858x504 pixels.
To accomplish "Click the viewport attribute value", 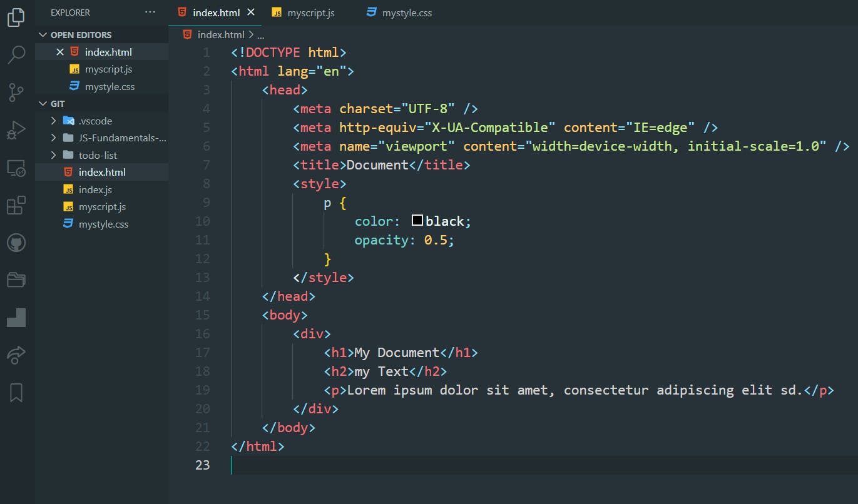I will pos(416,146).
